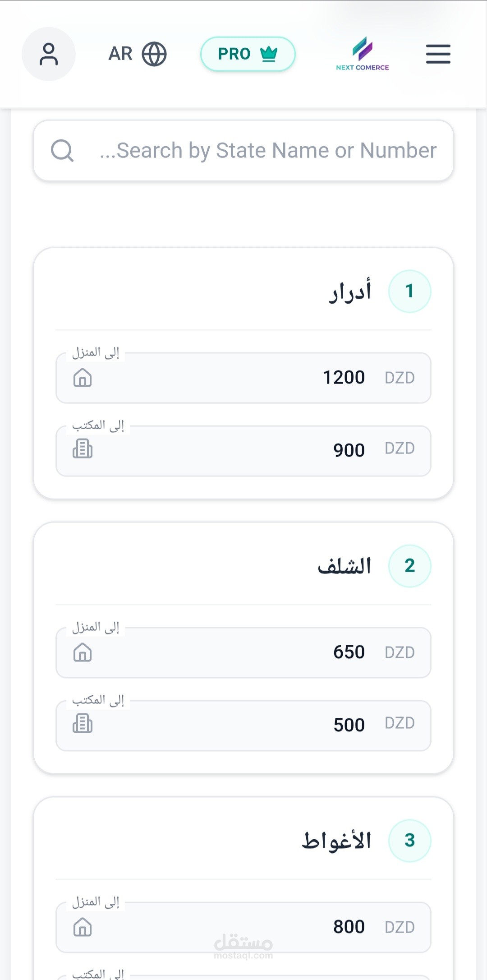Click the globe language icon
This screenshot has height=980, width=487.
tap(154, 54)
